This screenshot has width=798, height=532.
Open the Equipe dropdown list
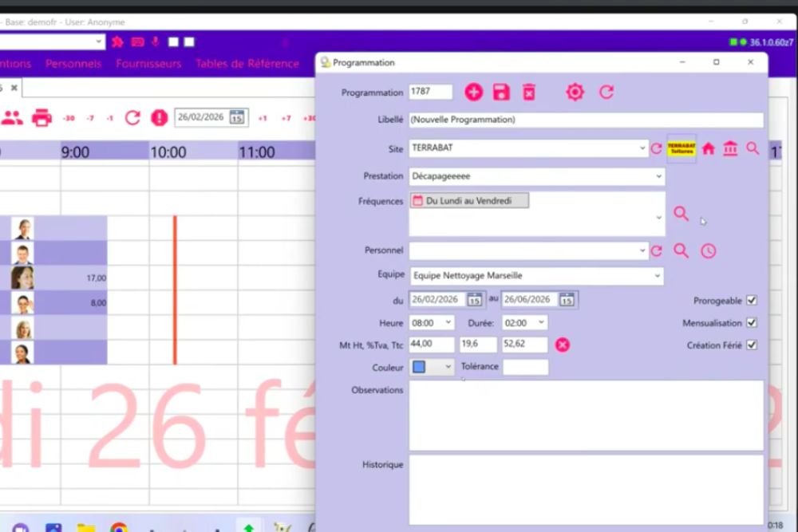coord(658,276)
